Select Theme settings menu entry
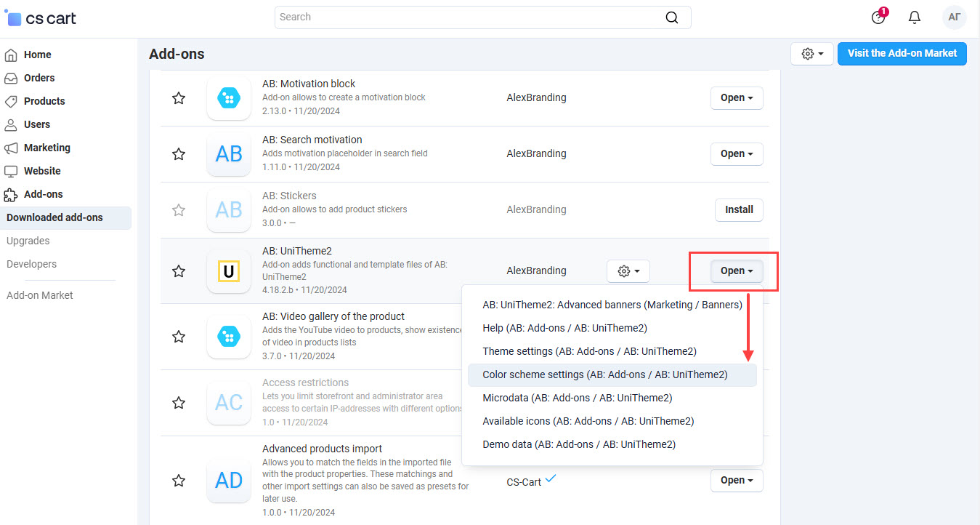 612,351
